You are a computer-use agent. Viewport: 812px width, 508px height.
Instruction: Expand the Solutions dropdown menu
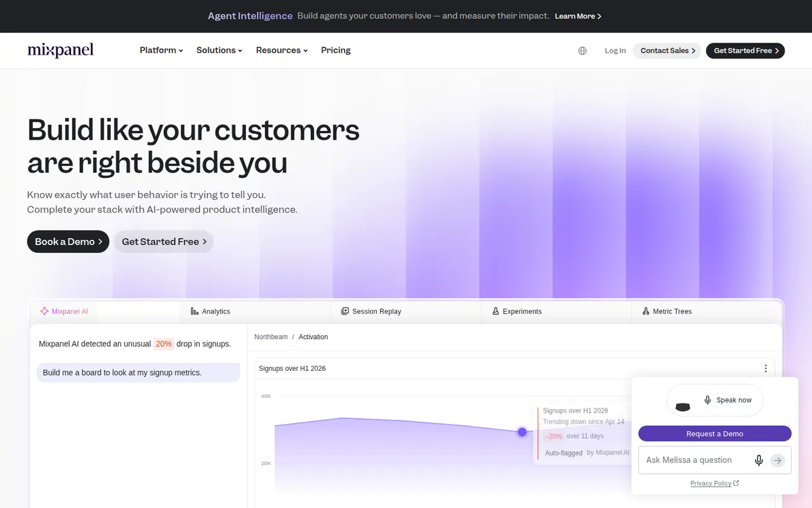(219, 50)
